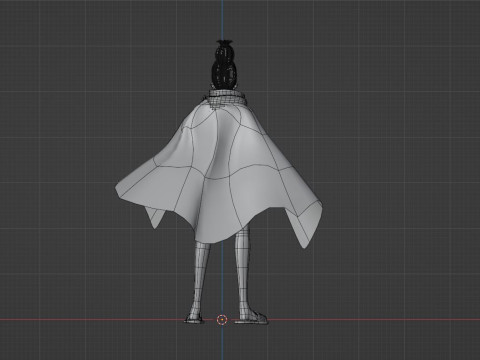Click the sandal on the left foot

point(194,319)
